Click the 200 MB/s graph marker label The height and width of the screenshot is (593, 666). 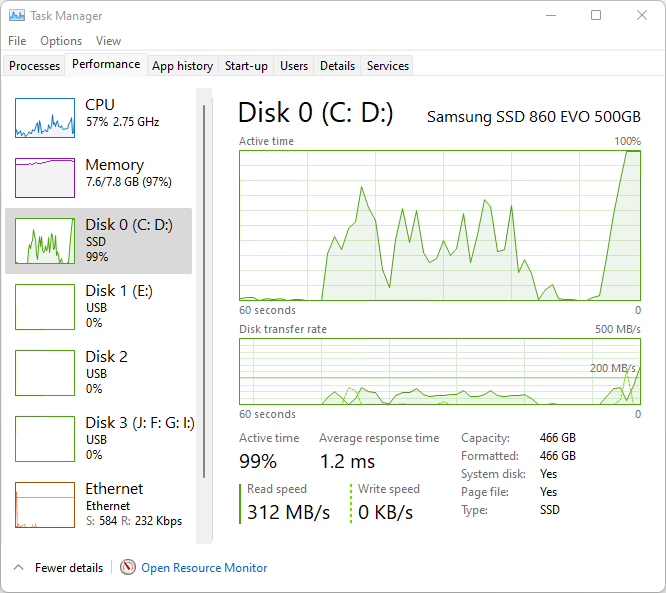point(612,368)
